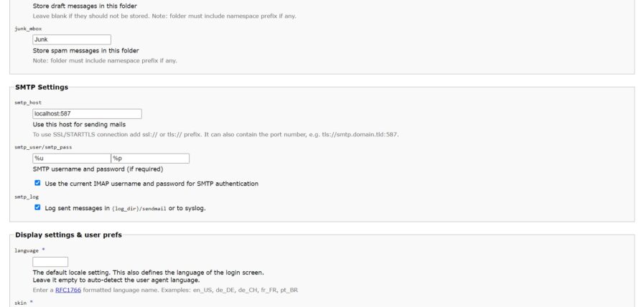Focus the smtp_host field showing localhost:587
644x307 pixels.
(x=87, y=113)
